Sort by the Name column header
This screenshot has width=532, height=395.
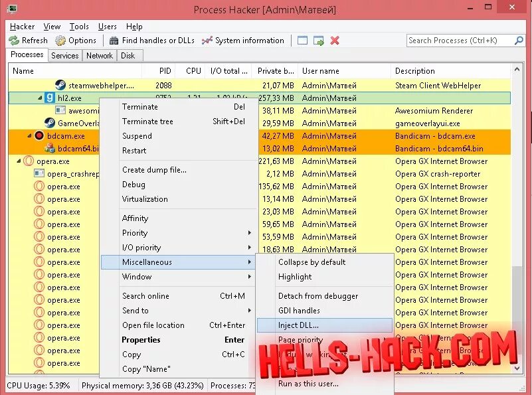[75, 71]
